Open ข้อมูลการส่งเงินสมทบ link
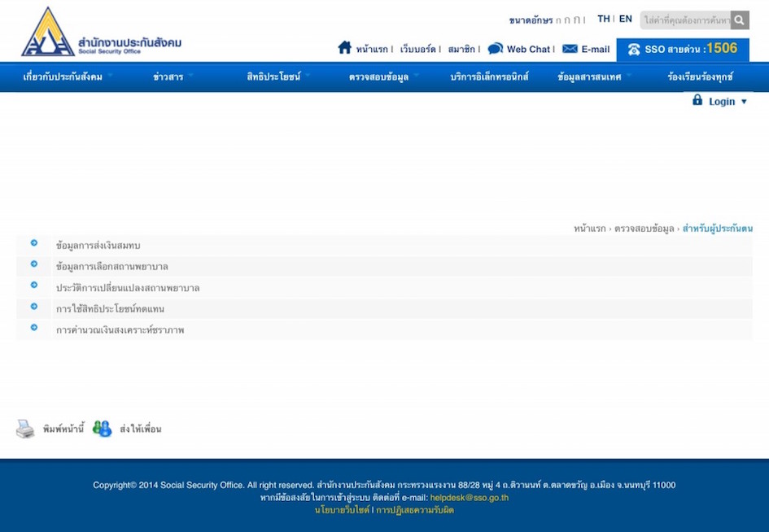 (98, 245)
